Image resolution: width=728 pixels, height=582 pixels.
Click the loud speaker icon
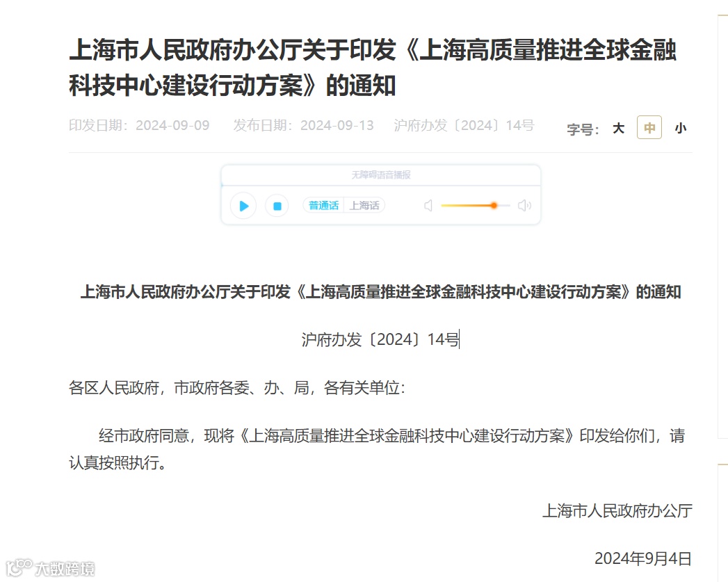(525, 205)
